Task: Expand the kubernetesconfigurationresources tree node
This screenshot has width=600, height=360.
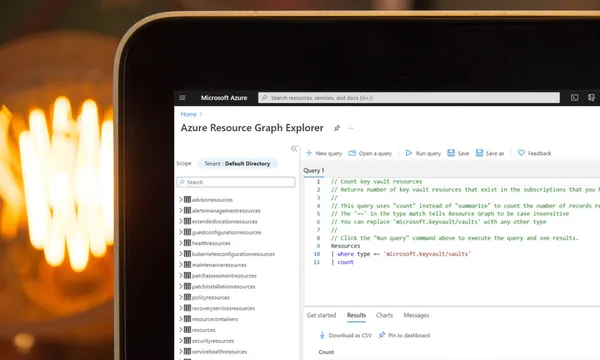Action: coord(181,254)
